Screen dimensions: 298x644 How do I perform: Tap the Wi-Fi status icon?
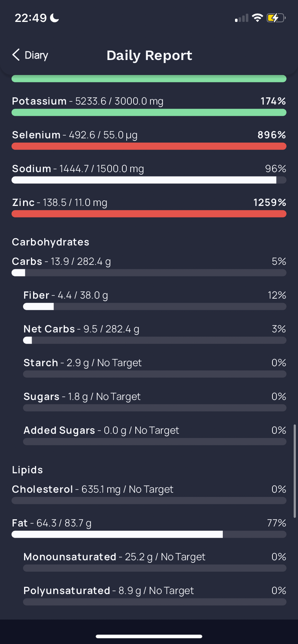coord(257,18)
